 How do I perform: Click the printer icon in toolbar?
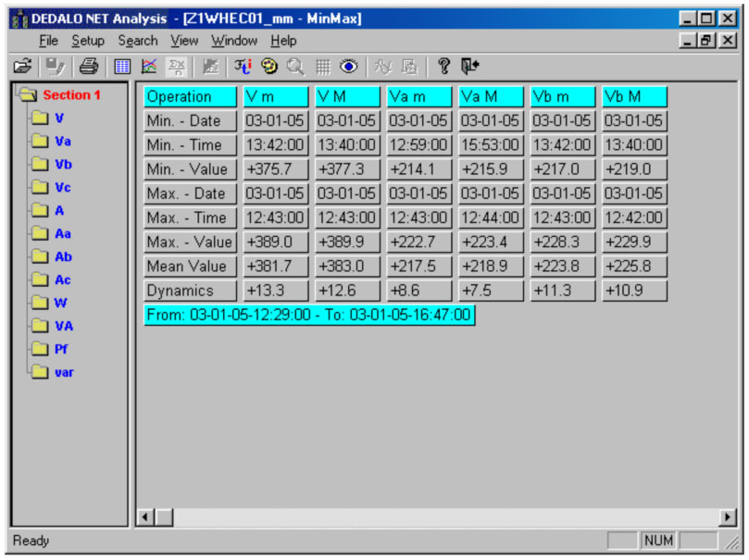click(x=88, y=66)
